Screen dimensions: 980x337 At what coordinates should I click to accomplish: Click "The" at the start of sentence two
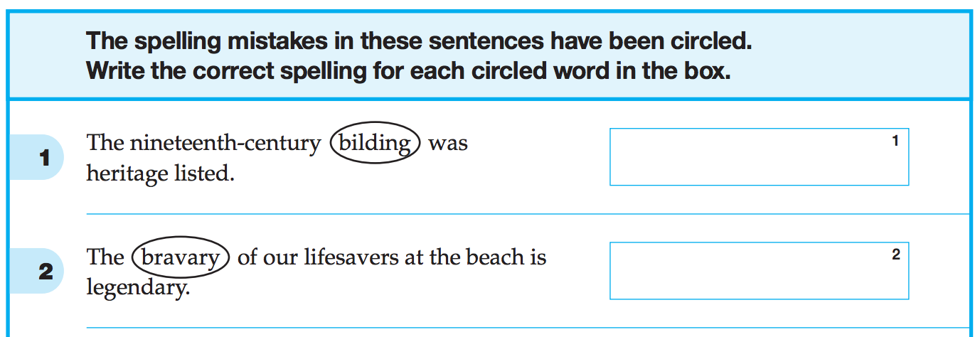point(105,257)
